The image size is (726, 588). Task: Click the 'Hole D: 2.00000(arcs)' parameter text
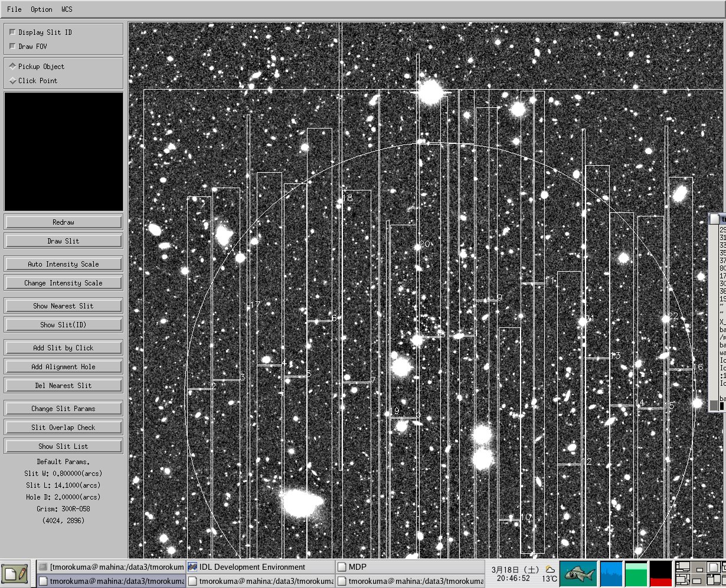(x=63, y=497)
